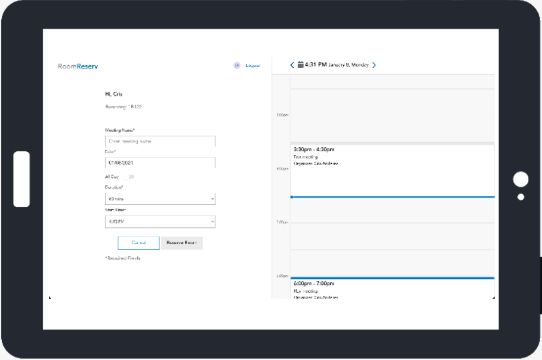Viewport: 542px width, 360px height.
Task: Go to previous day with left chevron
Action: click(x=292, y=65)
